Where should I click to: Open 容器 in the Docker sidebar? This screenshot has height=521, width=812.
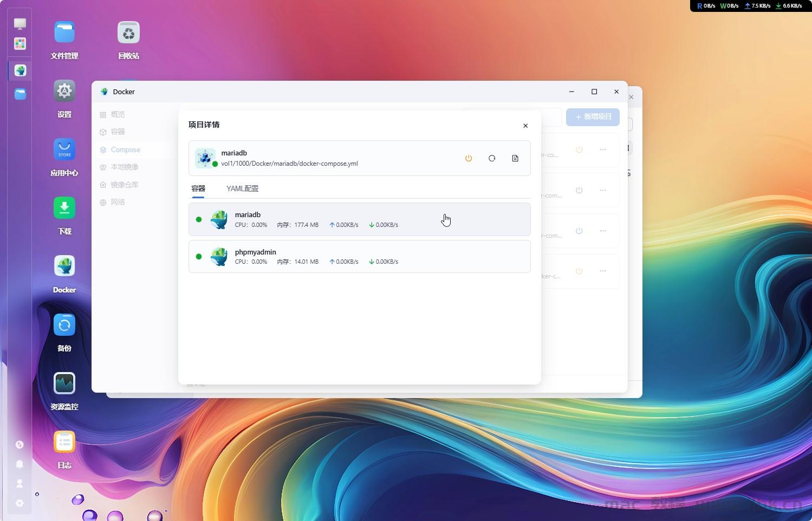(x=118, y=132)
